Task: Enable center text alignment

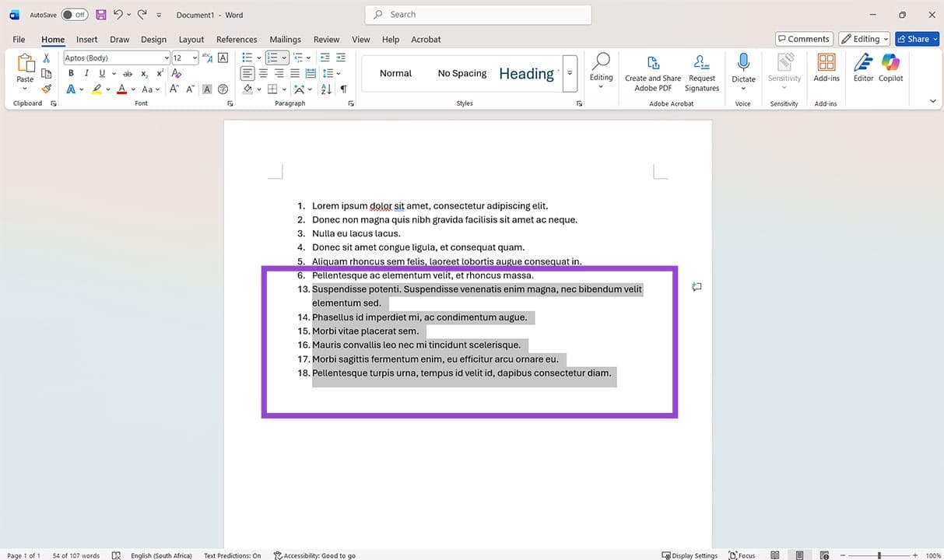Action: [263, 73]
